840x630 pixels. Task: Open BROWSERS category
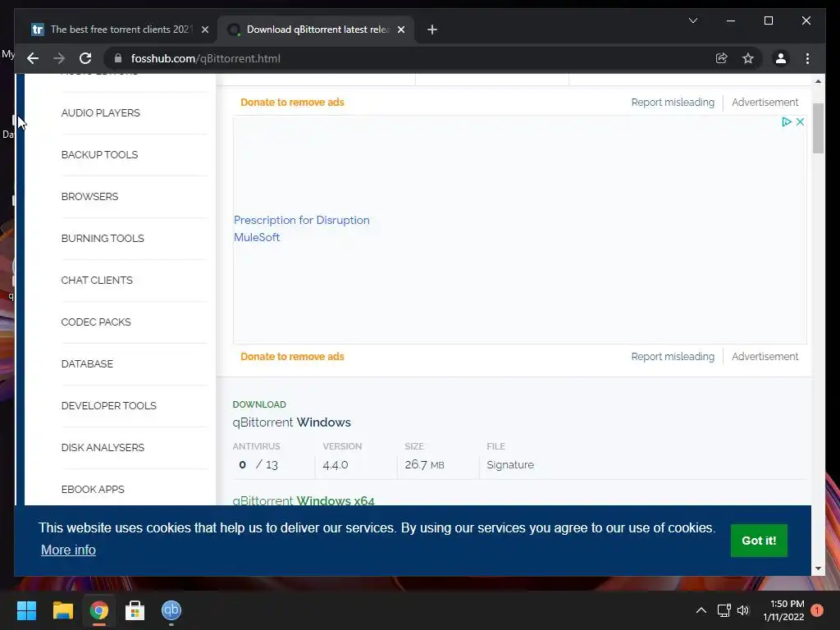point(90,197)
